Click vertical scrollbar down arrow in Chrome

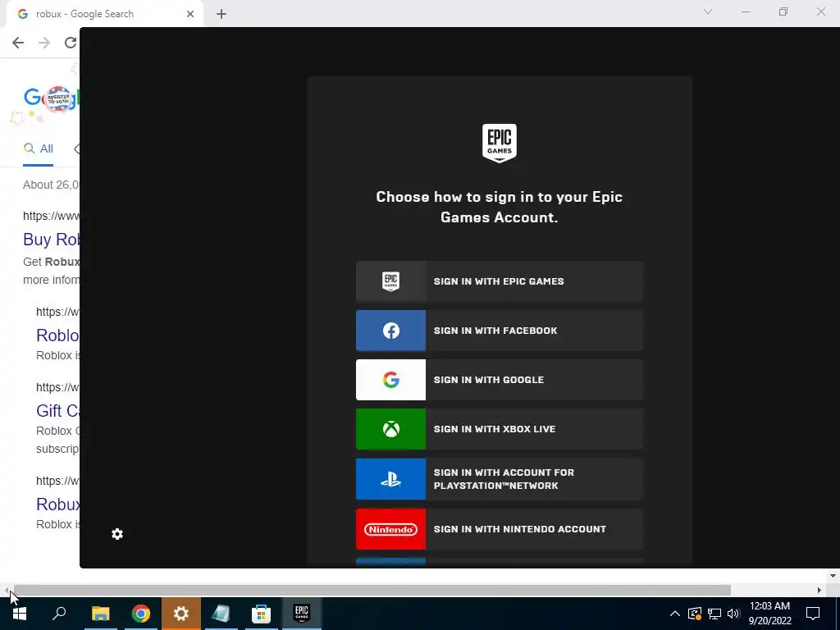(833, 576)
